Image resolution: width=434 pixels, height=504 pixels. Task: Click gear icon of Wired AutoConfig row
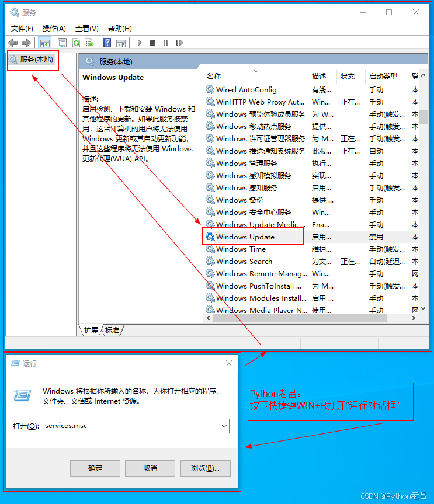pyautogui.click(x=210, y=89)
